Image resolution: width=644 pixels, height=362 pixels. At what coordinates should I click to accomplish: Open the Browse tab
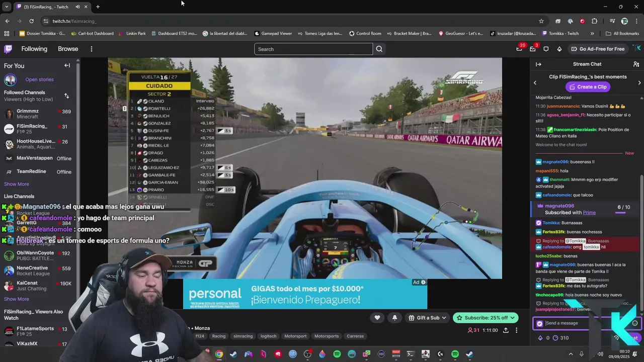(68, 49)
